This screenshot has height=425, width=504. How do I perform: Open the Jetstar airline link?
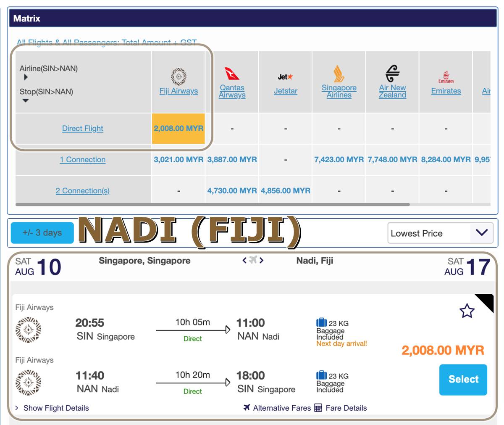pos(286,91)
